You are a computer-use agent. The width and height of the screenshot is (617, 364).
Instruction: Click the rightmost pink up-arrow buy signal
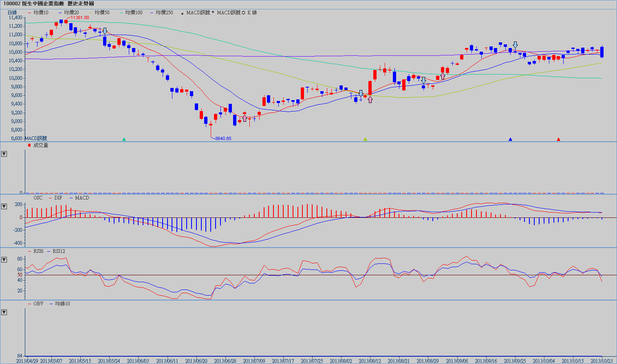443,76
